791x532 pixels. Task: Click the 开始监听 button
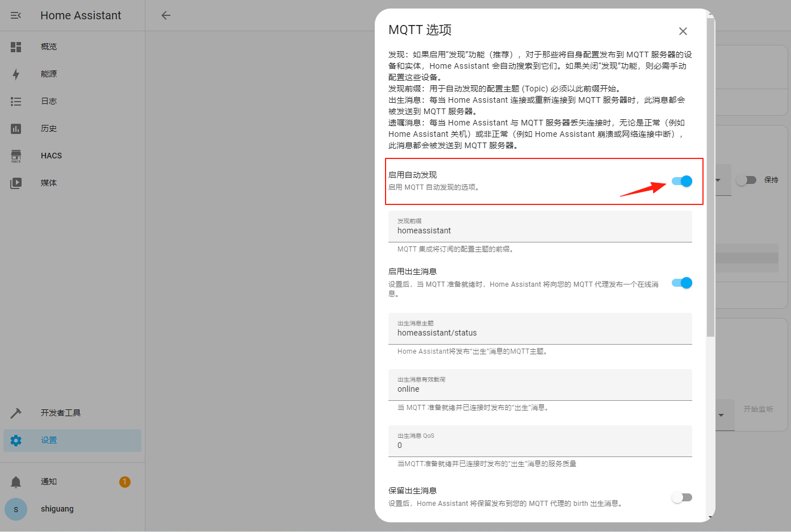pyautogui.click(x=758, y=409)
